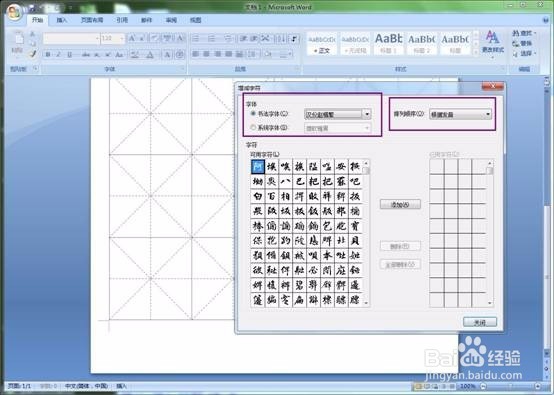Click the 替换 Replace button
The image size is (554, 395).
(x=523, y=43)
